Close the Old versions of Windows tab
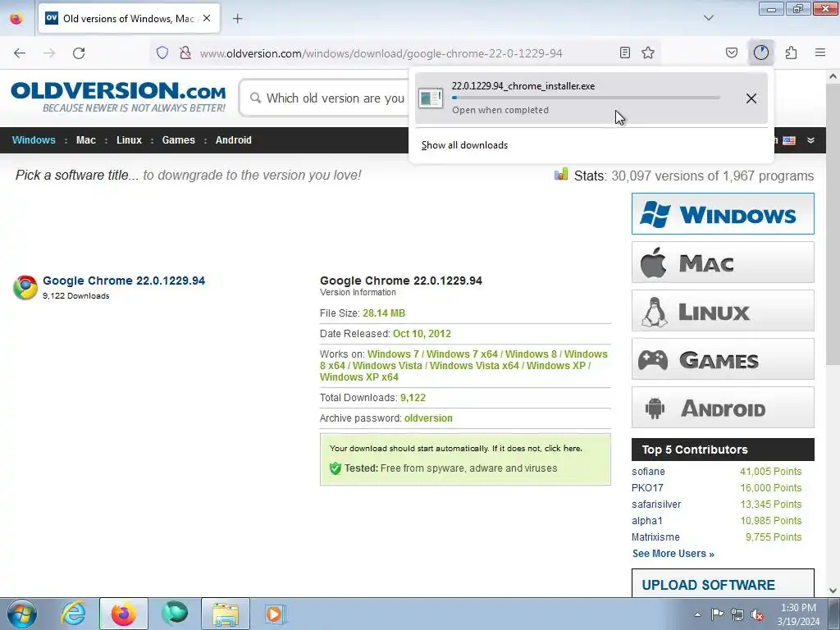 pyautogui.click(x=206, y=18)
